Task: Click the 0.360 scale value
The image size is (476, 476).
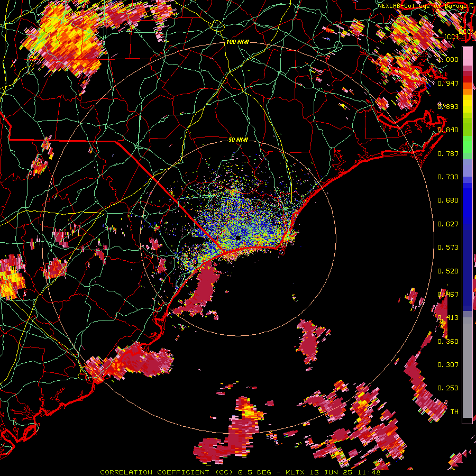Action: click(x=448, y=341)
